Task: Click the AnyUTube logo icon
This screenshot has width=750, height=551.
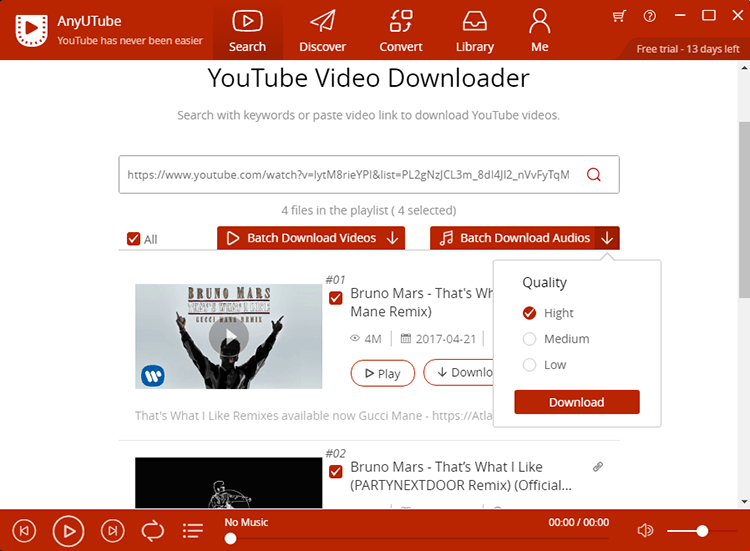Action: [32, 30]
